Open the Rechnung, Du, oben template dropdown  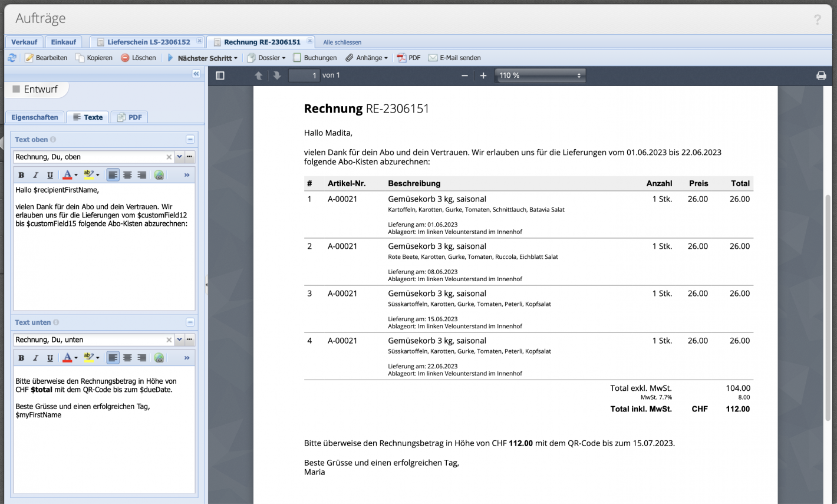[180, 156]
